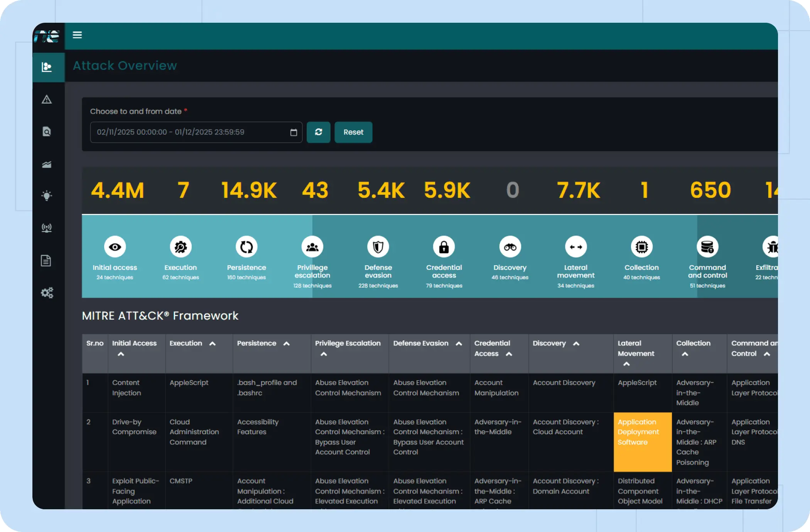Select the Credential access lock icon
Viewport: 810px width, 532px height.
444,247
